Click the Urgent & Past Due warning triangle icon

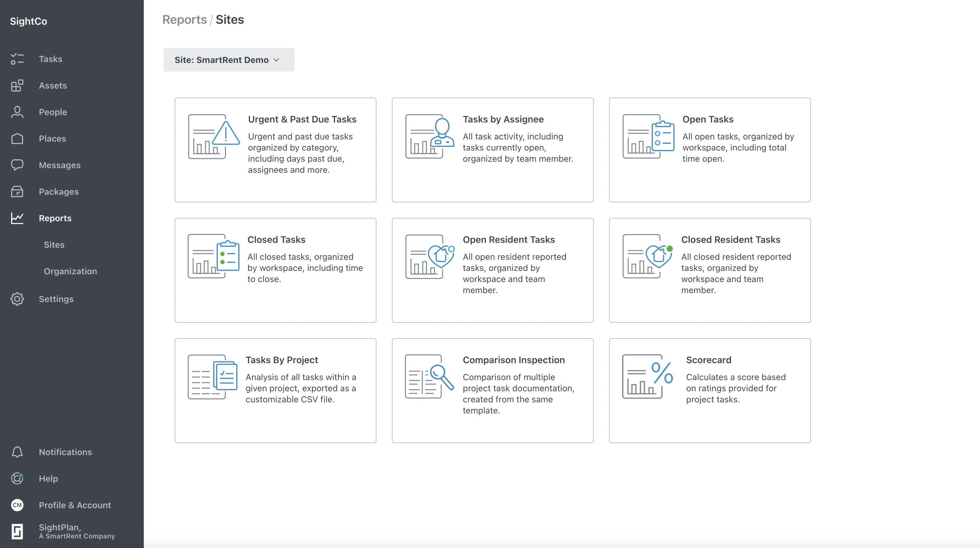[214, 137]
